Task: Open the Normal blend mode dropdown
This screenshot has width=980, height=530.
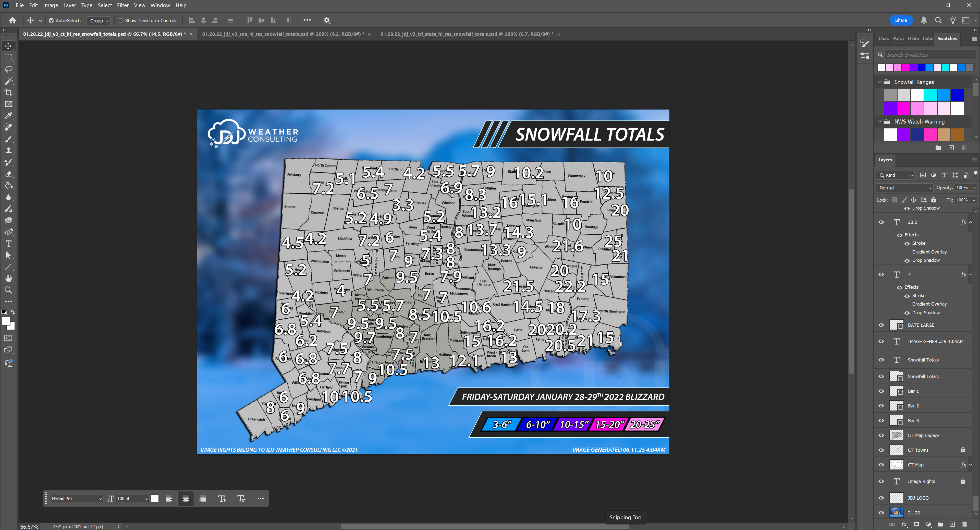Action: (x=905, y=188)
